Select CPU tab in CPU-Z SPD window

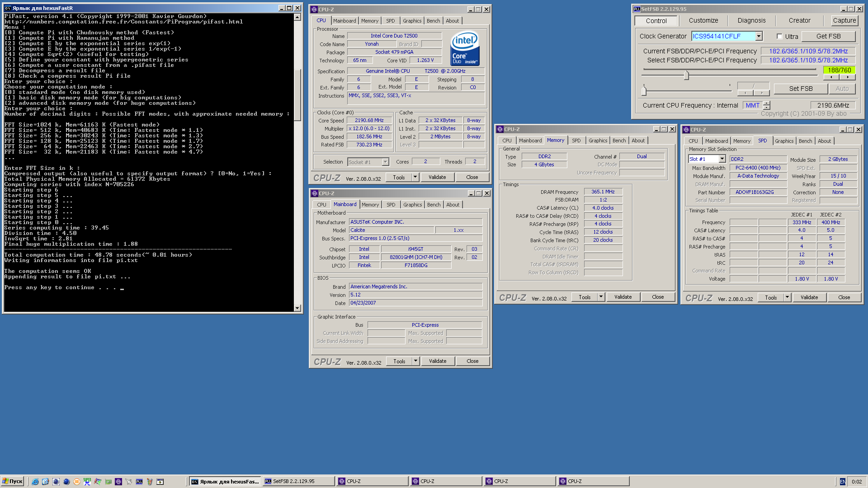coord(693,141)
